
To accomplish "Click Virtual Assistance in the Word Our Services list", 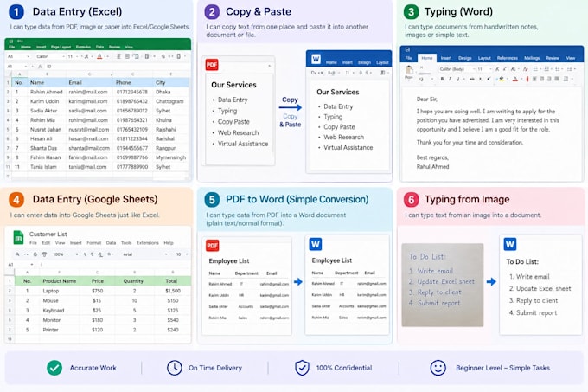I will click(x=348, y=147).
